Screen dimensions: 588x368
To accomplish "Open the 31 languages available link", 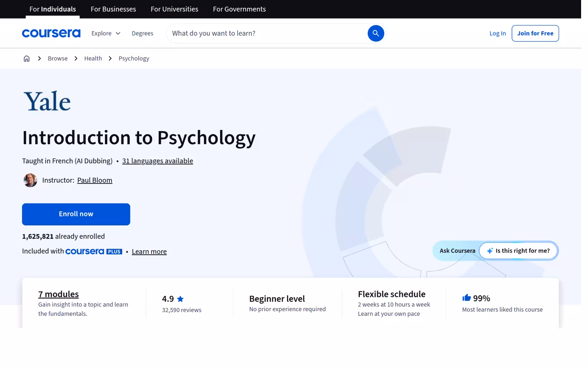I will pyautogui.click(x=157, y=161).
